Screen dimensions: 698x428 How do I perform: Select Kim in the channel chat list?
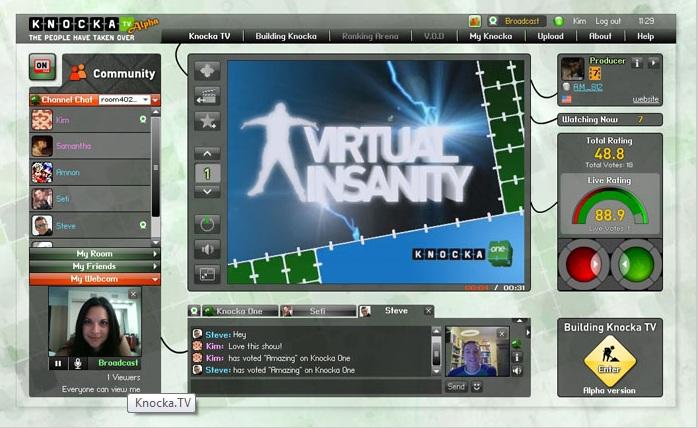[90, 120]
